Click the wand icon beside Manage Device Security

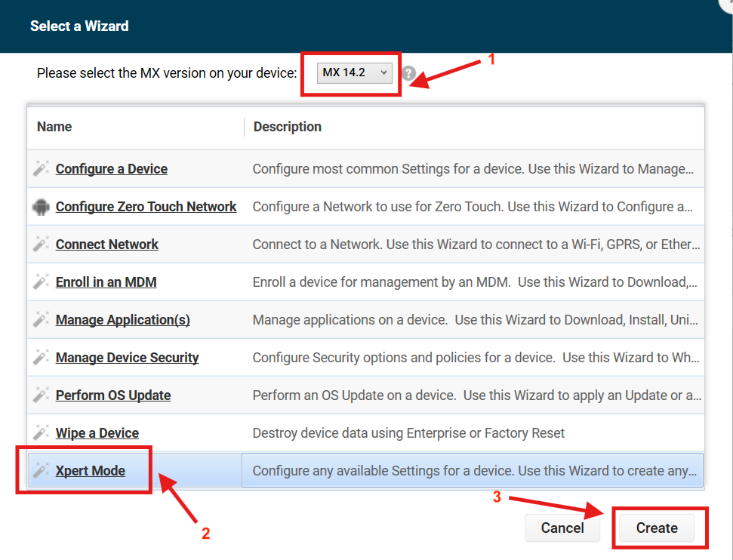click(x=41, y=358)
